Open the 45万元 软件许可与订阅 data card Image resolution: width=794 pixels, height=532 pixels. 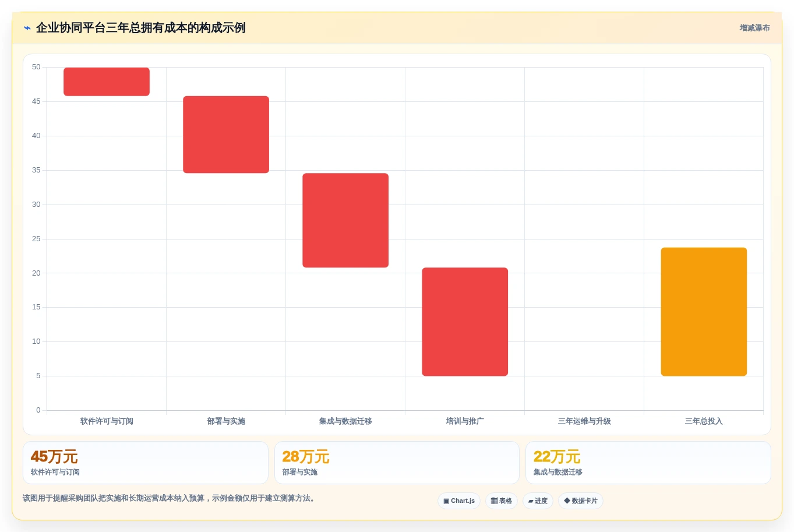[x=146, y=463]
